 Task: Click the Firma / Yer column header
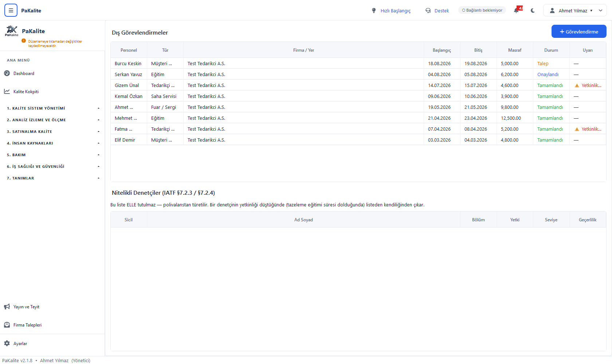click(x=303, y=50)
